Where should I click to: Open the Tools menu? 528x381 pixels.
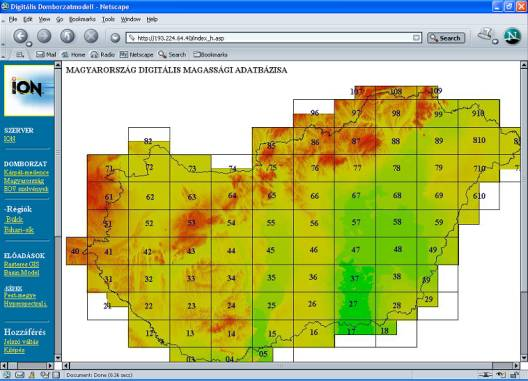(x=108, y=19)
